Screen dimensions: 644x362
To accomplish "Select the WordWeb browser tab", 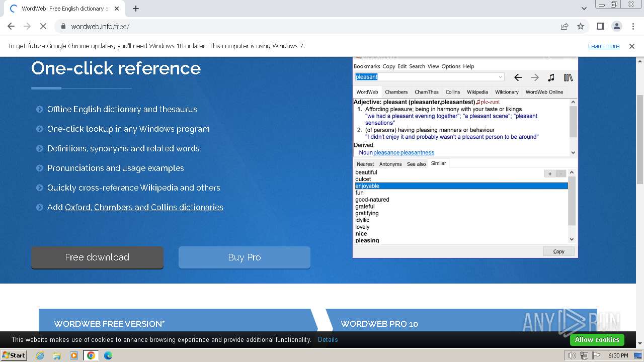I will pos(65,9).
